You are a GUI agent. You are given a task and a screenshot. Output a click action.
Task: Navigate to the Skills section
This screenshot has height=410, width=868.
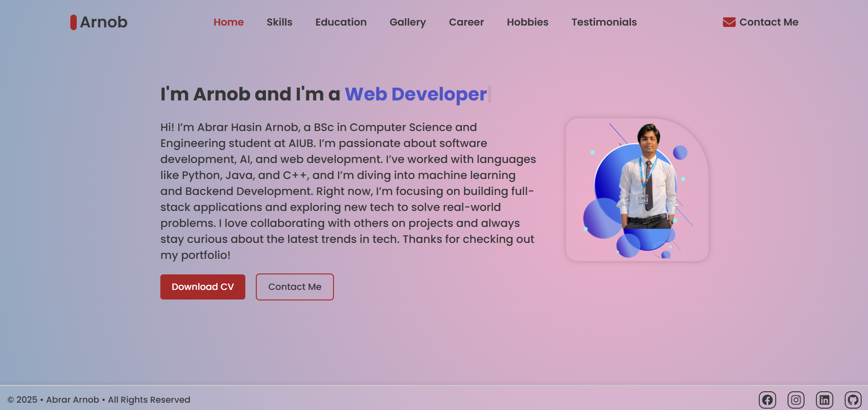[x=279, y=22]
